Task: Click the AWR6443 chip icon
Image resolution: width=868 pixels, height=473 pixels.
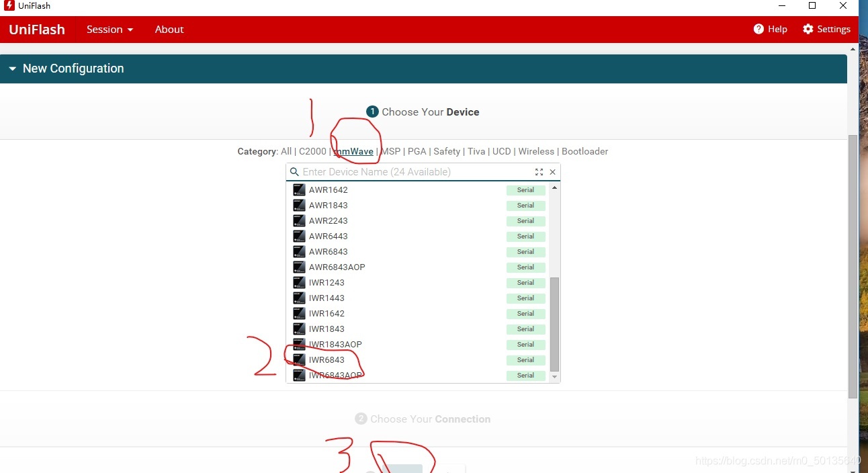Action: pyautogui.click(x=299, y=236)
